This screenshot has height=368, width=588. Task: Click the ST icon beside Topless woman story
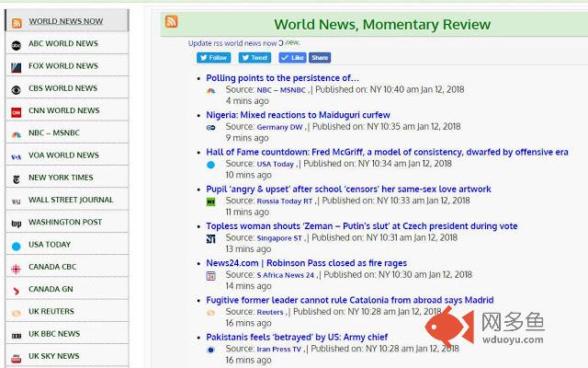point(211,239)
